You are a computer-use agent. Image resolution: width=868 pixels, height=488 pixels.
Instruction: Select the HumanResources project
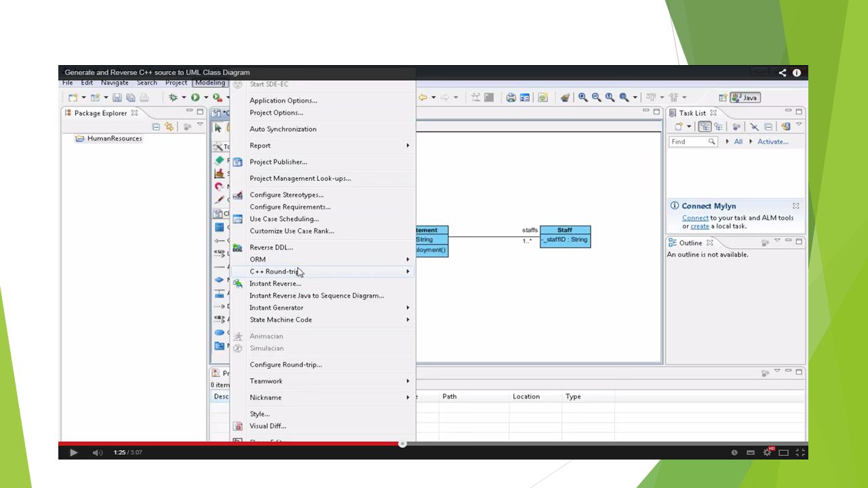tap(108, 138)
